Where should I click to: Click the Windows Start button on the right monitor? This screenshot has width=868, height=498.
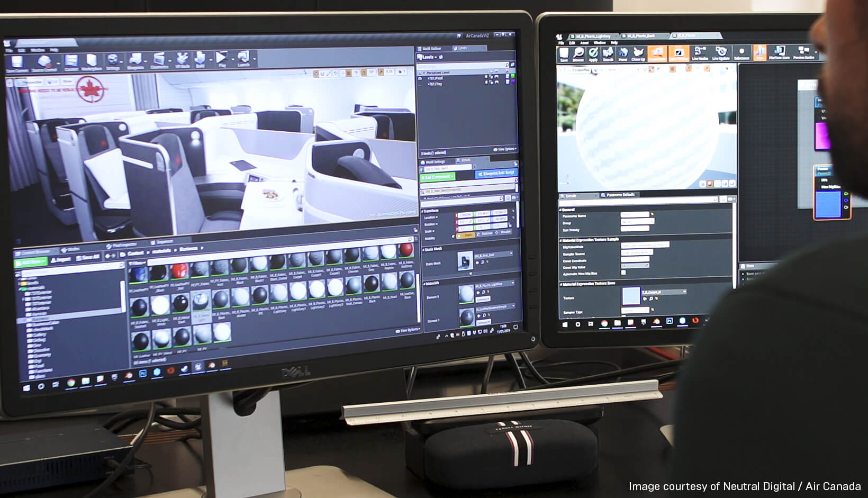pyautogui.click(x=565, y=324)
